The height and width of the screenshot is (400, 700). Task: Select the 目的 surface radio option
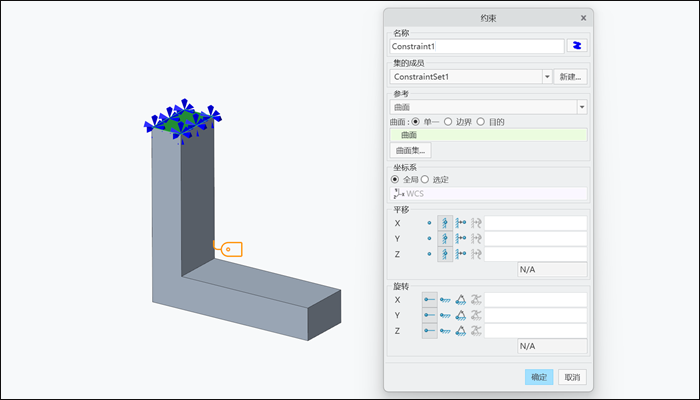[480, 121]
